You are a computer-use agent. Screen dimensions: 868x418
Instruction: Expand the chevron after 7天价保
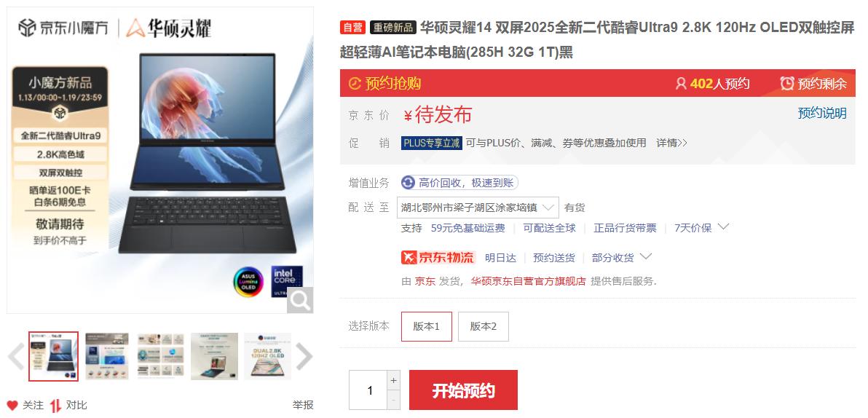723,226
